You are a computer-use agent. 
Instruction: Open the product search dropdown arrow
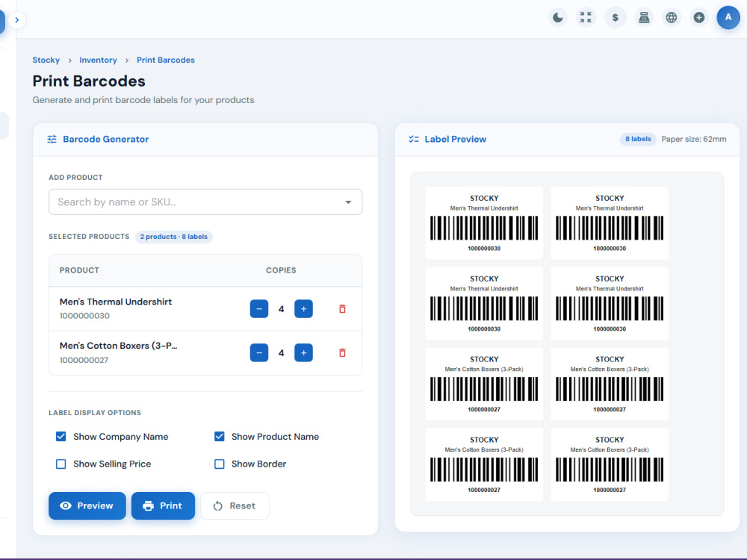pyautogui.click(x=348, y=202)
